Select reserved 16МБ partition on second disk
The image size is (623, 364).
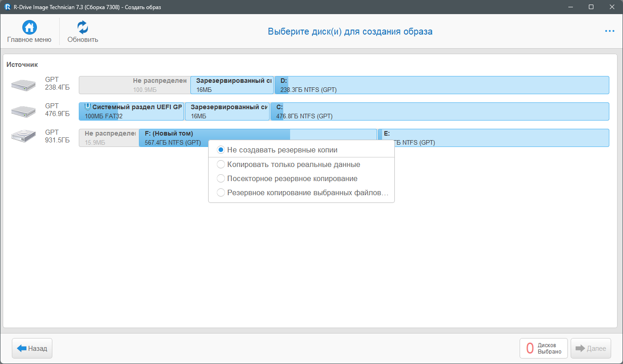(227, 111)
